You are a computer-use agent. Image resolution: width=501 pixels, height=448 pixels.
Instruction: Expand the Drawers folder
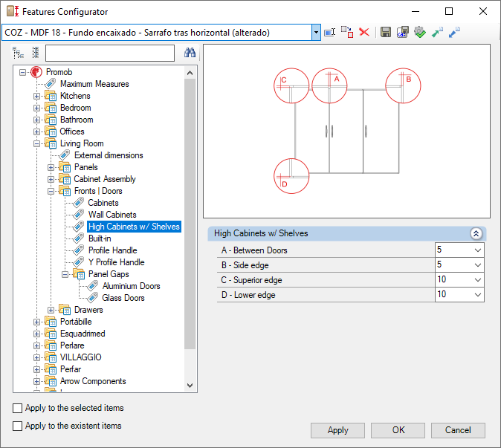coord(51,310)
